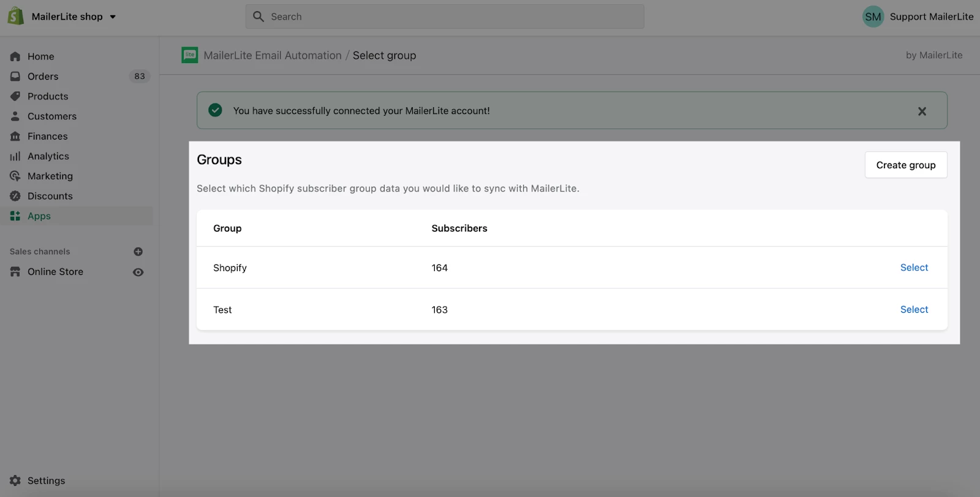980x497 pixels.
Task: Add a sales channel with plus icon
Action: pos(138,252)
